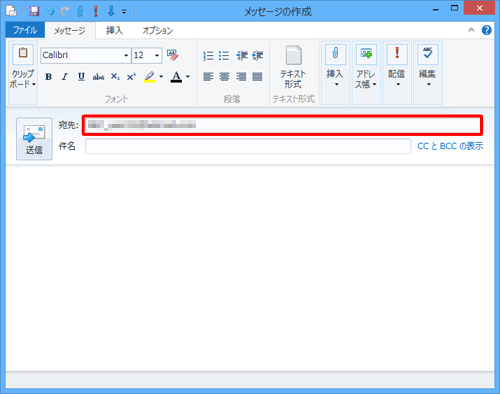Align text left

point(208,77)
